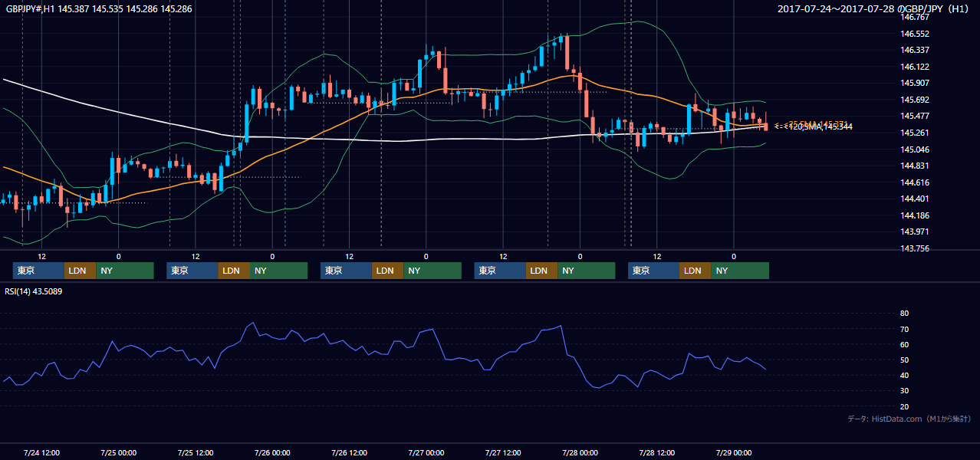Select the RSI axis value 40
Screen dimensions: 980x460
point(904,375)
